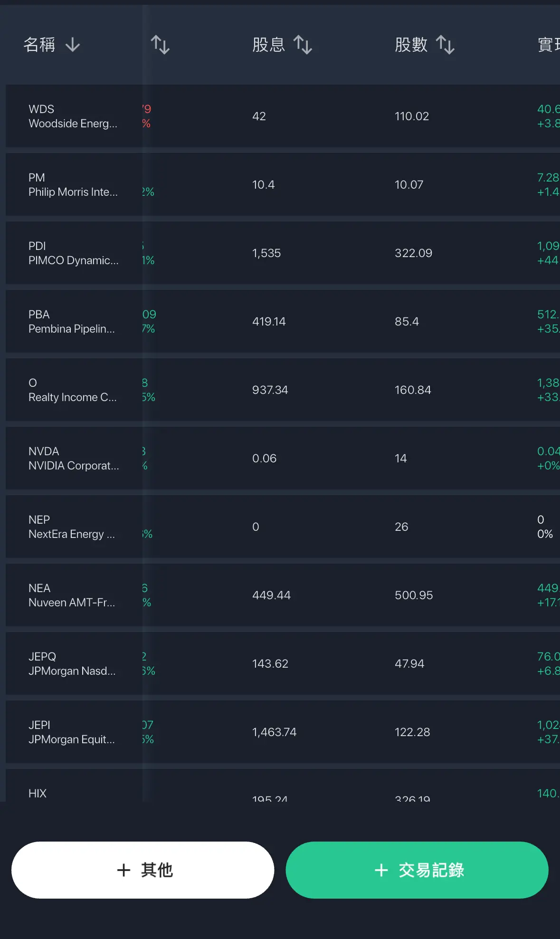Open the JEPQ JPMorgan Nasdaq row
The height and width of the screenshot is (939, 560).
pos(283,663)
